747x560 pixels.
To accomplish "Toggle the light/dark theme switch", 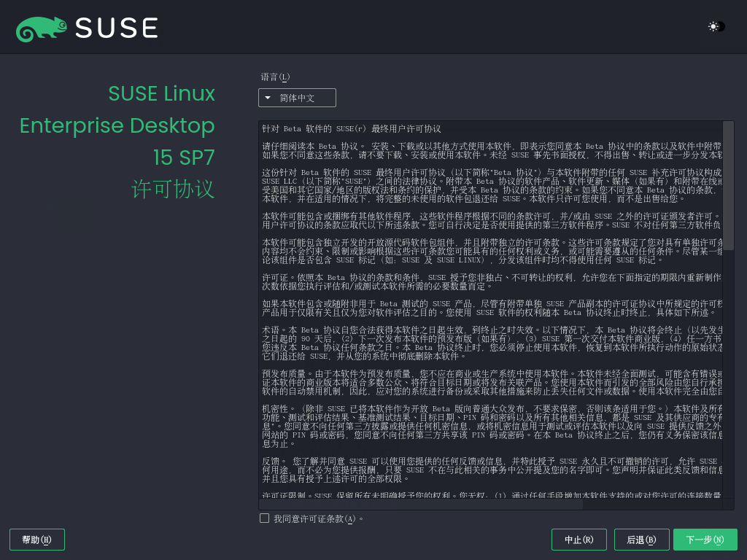I will [716, 27].
